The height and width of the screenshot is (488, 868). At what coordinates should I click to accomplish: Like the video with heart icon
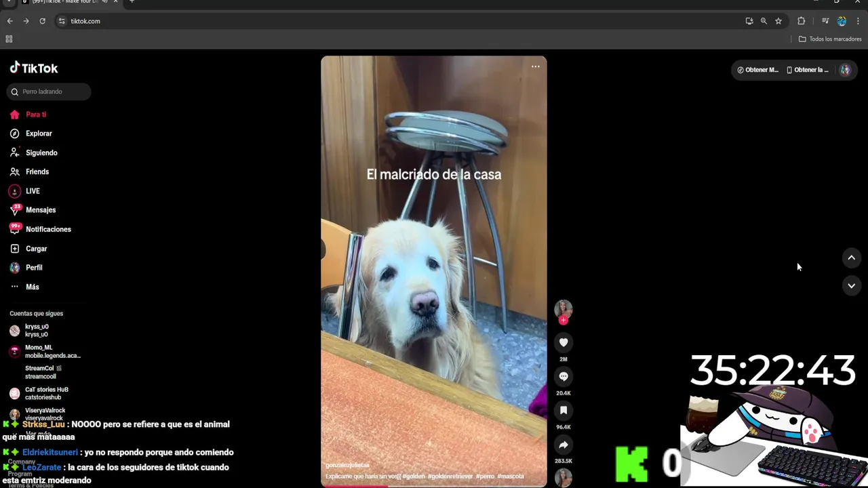click(564, 342)
